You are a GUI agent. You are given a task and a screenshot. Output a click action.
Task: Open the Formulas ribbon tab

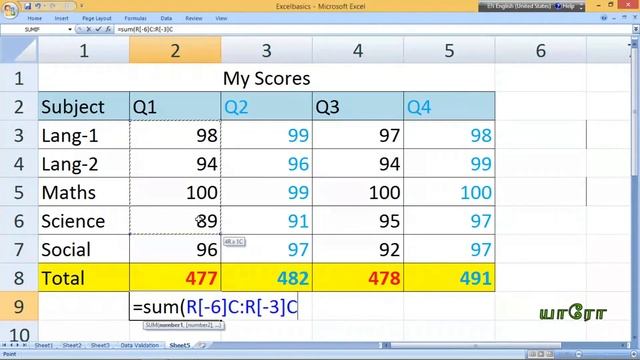click(136, 18)
